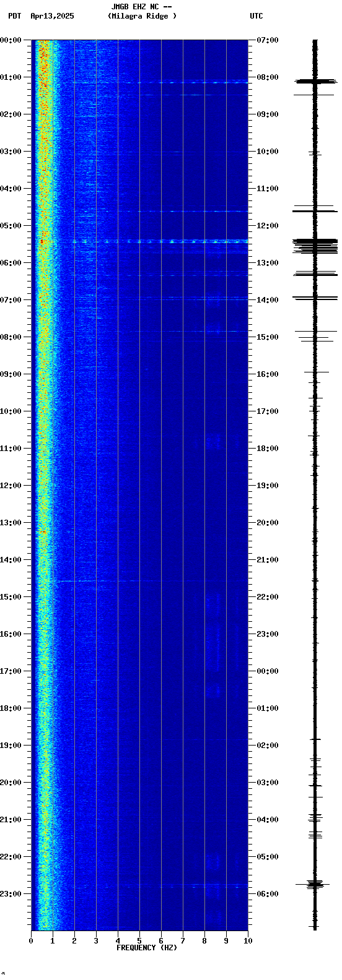Select the UTC axis "08:00" label
This screenshot has height=980, width=342.
tap(268, 77)
